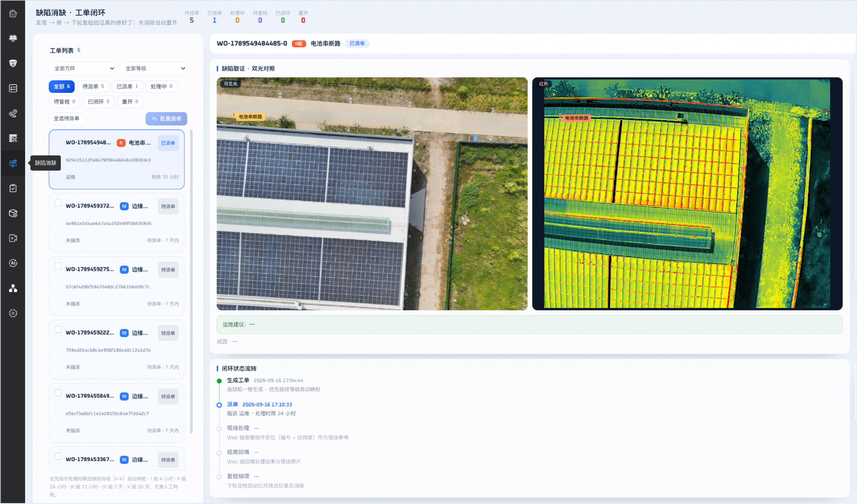Open the home icon in sidebar
857x504 pixels.
click(13, 14)
